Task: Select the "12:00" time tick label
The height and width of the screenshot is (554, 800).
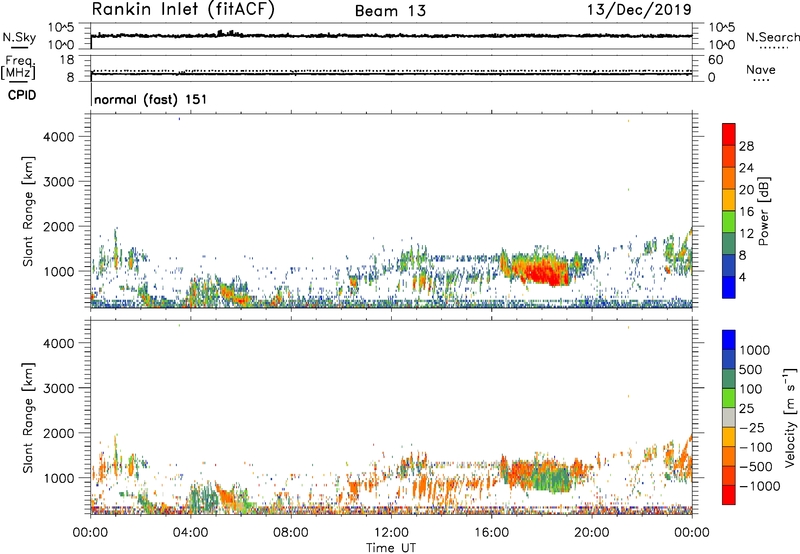Action: pyautogui.click(x=391, y=533)
